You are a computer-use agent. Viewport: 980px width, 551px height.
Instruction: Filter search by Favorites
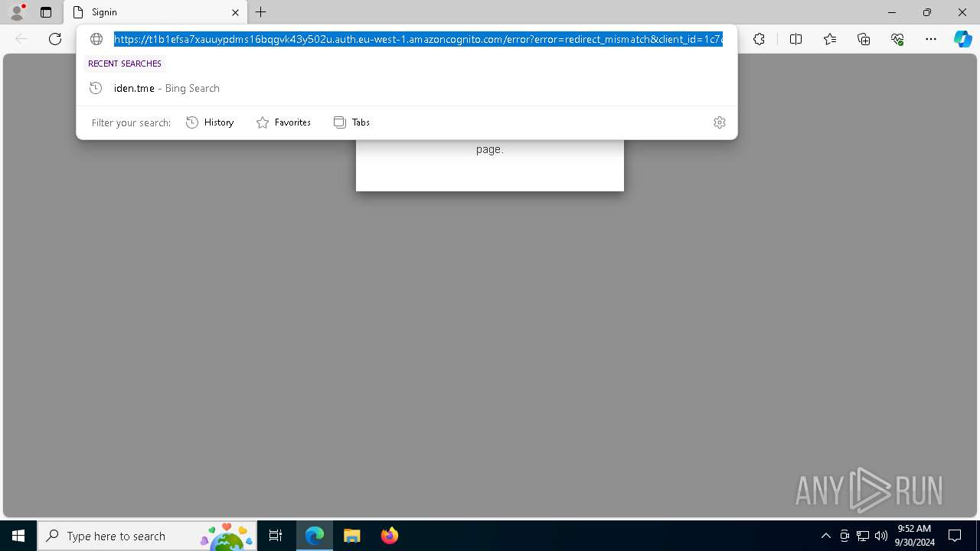click(x=283, y=122)
